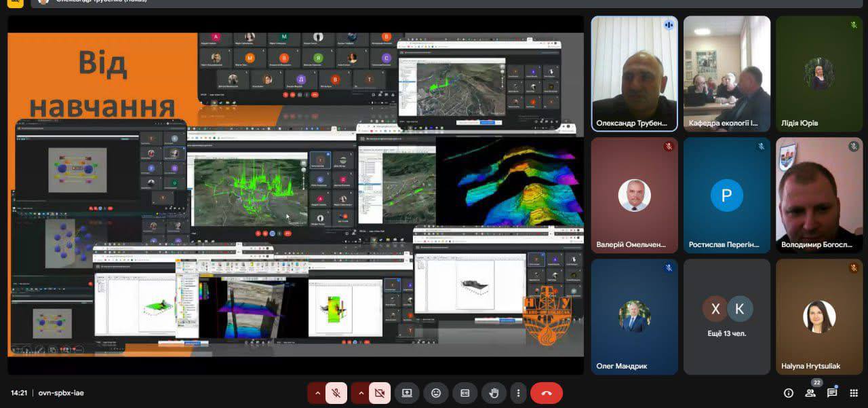868x408 pixels.
Task: Open the 'Ещё 13 чел.' participants tile
Action: [x=726, y=316]
